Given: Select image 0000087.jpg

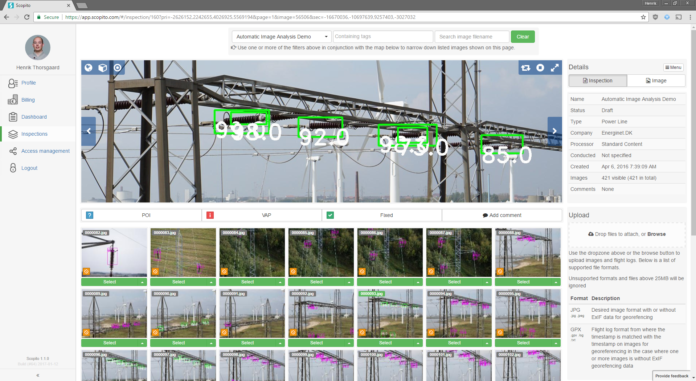Looking at the screenshot, I should 454,282.
